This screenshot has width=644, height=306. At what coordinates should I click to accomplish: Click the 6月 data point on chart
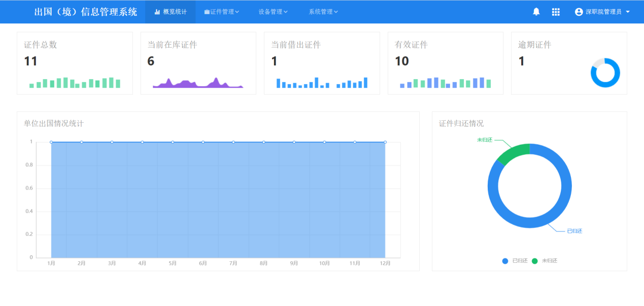203,142
